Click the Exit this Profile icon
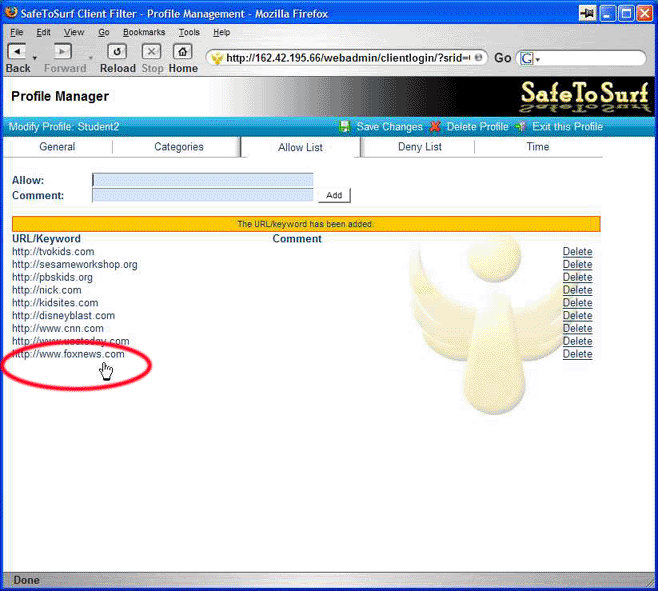This screenshot has width=658, height=591. pyautogui.click(x=520, y=127)
